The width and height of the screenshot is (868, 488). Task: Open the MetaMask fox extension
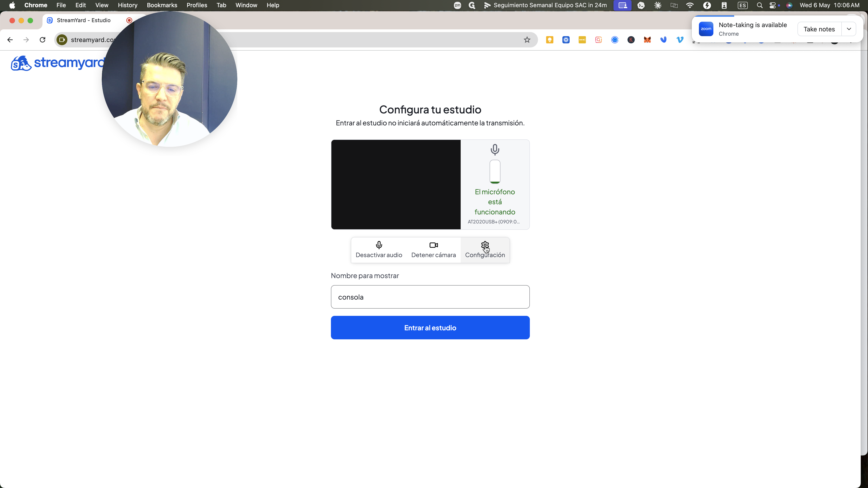click(x=647, y=40)
